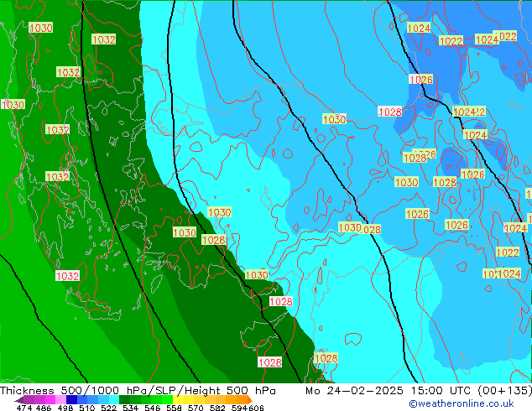Click the legend value '510'
Screen dimensions: 532x411
86,408
